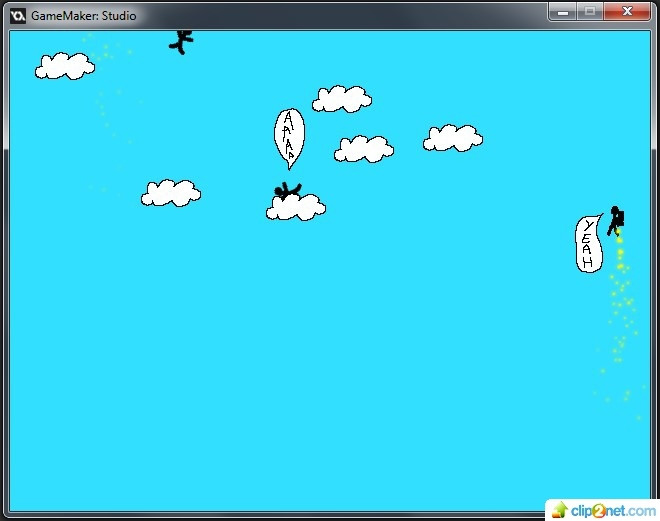The image size is (660, 521).
Task: Minimize the GameMaker: Studio window
Action: 563,12
